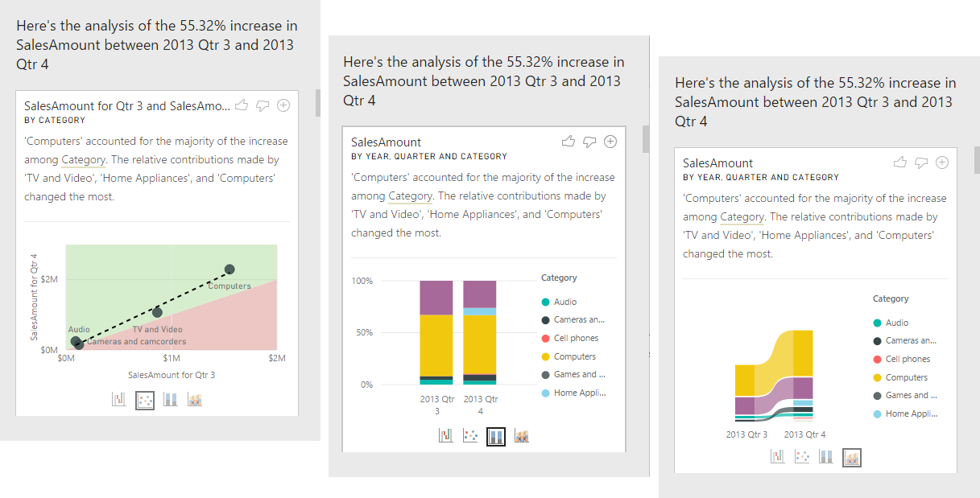Click plus icon on the ribbon chart card
The image size is (980, 498).
(942, 163)
